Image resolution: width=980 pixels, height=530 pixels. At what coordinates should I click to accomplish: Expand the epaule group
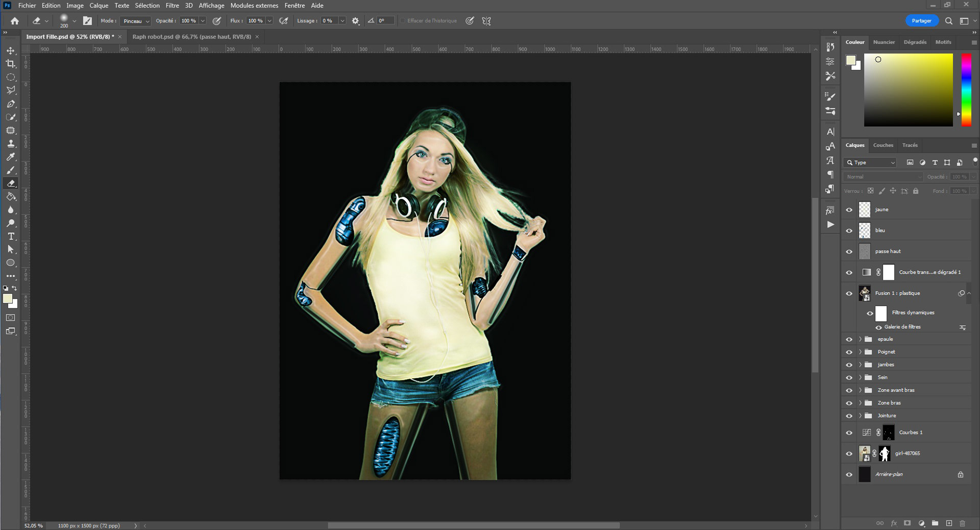point(860,339)
